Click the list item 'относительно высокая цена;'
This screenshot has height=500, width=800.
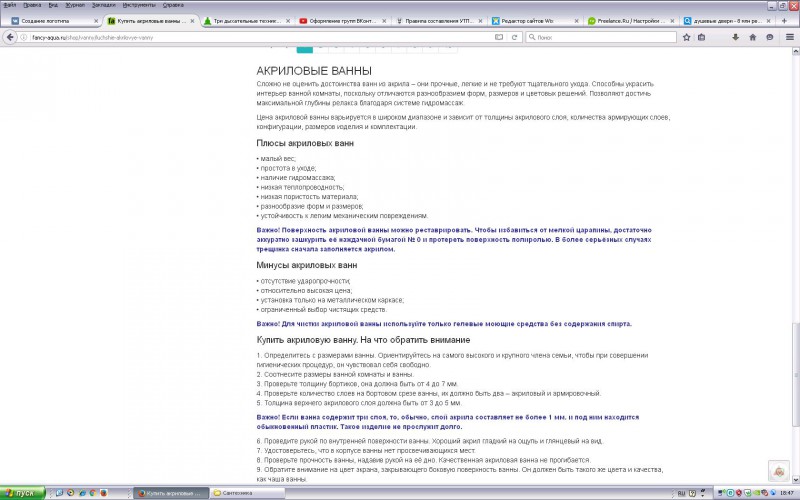coord(305,290)
